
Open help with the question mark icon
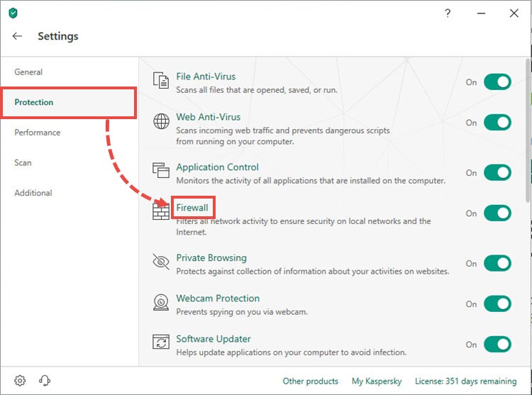coord(448,13)
